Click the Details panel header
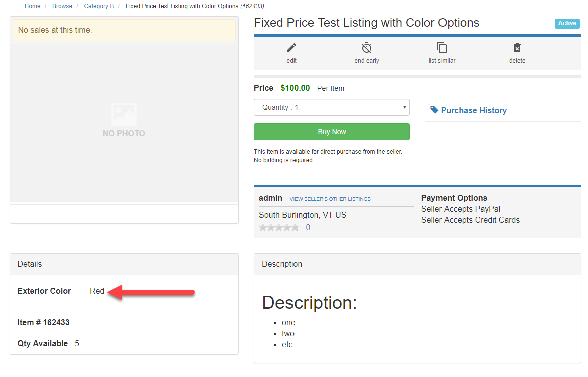Image resolution: width=588 pixels, height=377 pixels. pos(124,264)
